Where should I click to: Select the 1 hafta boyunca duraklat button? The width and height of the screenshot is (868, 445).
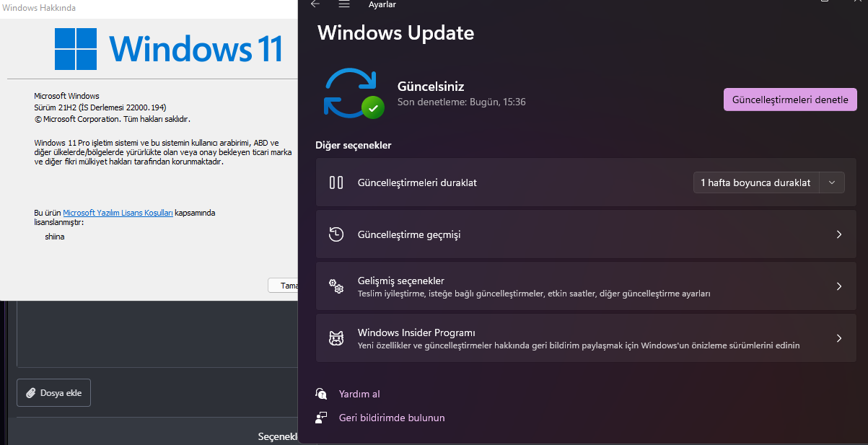coord(755,182)
